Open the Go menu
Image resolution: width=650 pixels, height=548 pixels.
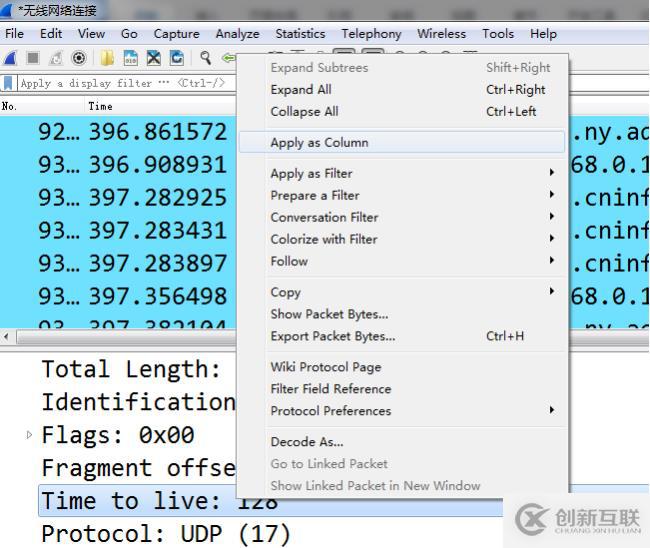[x=129, y=34]
